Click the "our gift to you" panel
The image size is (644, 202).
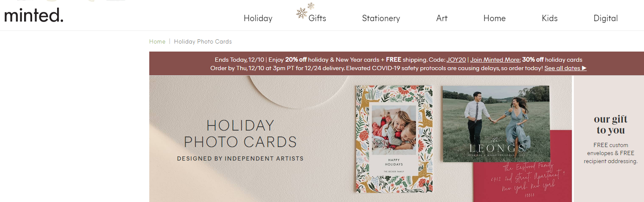coord(610,139)
